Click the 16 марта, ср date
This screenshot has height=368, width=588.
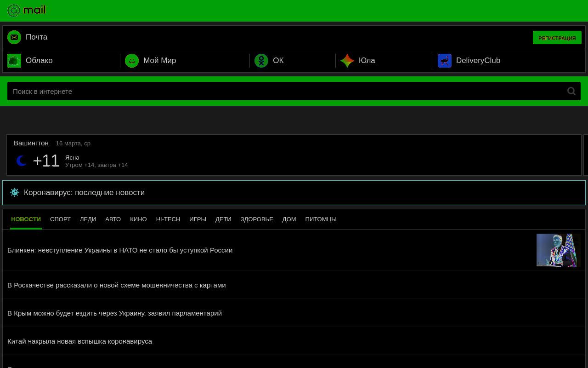73,143
